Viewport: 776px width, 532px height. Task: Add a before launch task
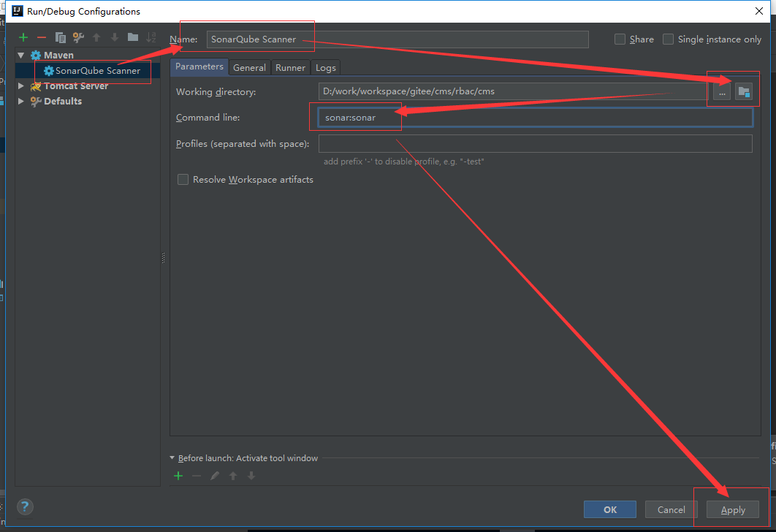click(x=179, y=476)
